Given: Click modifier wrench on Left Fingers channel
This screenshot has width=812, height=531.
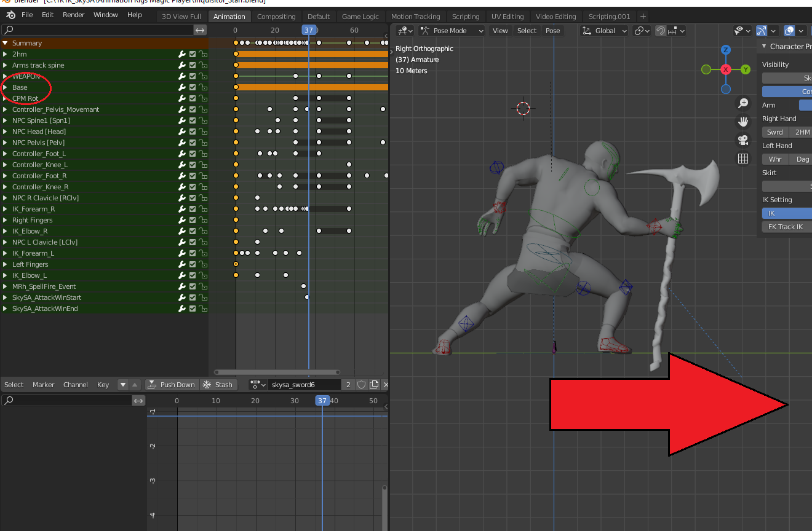Looking at the screenshot, I should (x=182, y=264).
